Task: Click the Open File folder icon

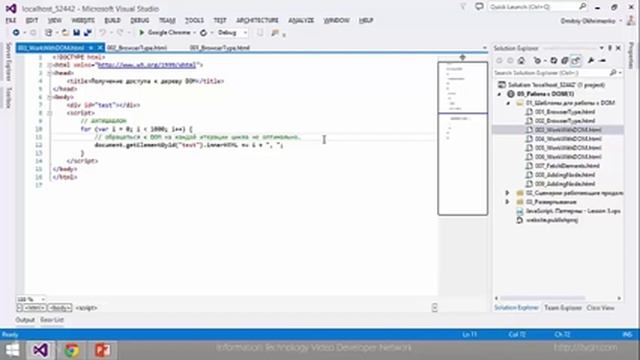Action: click(x=65, y=32)
